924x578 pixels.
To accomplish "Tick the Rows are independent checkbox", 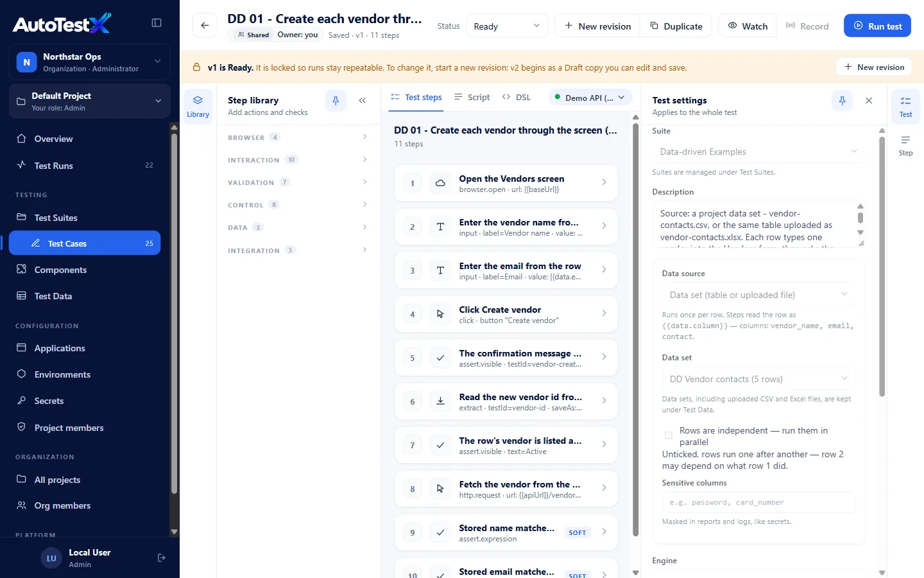I will (669, 435).
